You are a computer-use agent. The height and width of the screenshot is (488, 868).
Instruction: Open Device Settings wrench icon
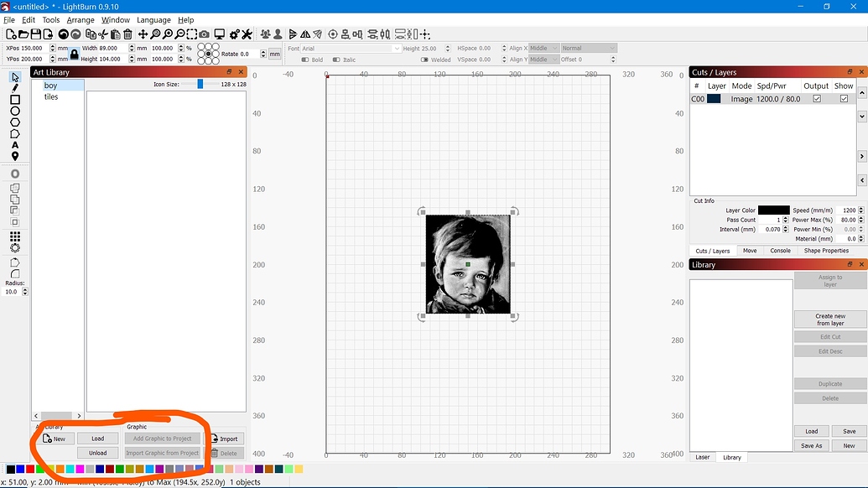pyautogui.click(x=247, y=34)
